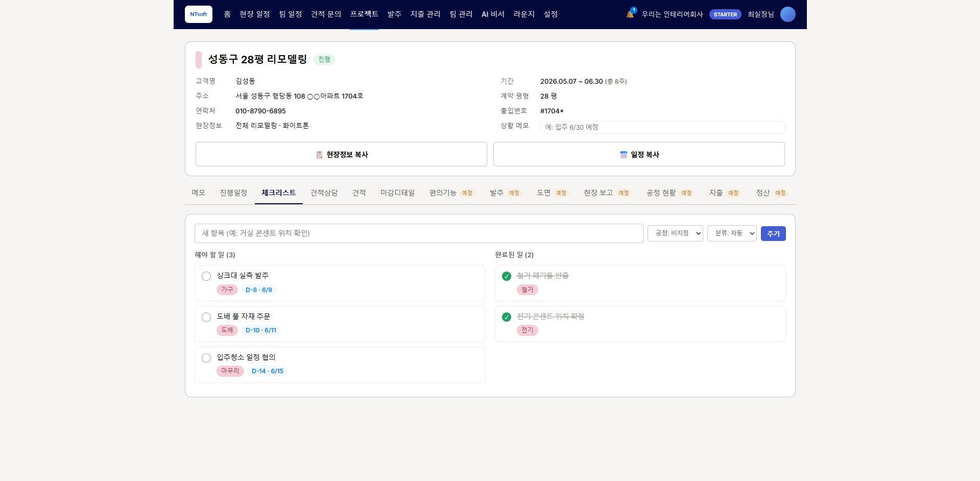Viewport: 980px width, 481px height.
Task: Open 지출 관리 menu
Action: 425,14
